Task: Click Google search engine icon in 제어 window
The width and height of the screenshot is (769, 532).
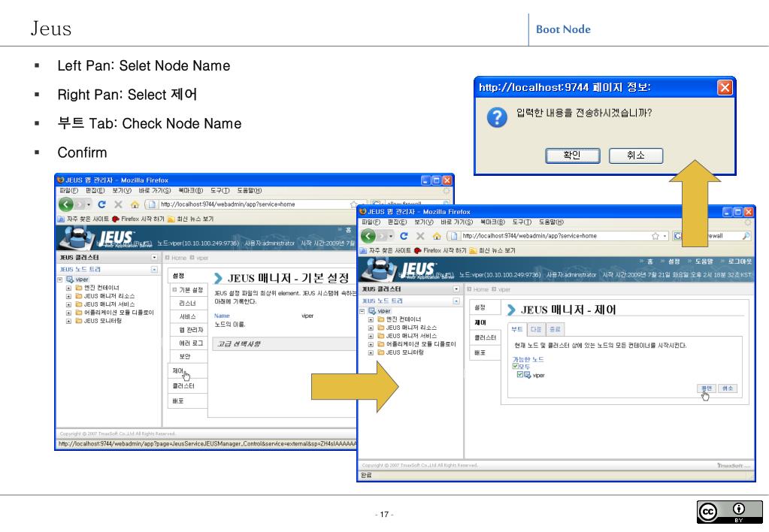Action: (677, 236)
